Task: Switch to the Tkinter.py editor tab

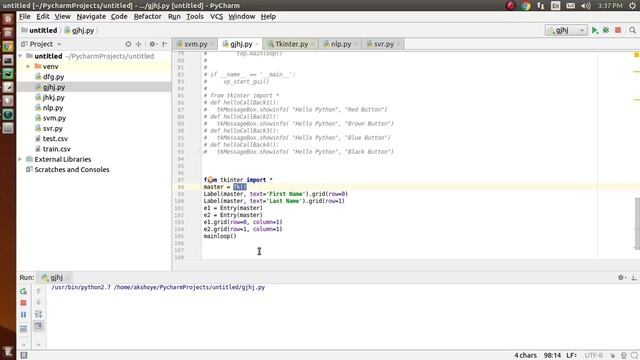Action: 291,44
